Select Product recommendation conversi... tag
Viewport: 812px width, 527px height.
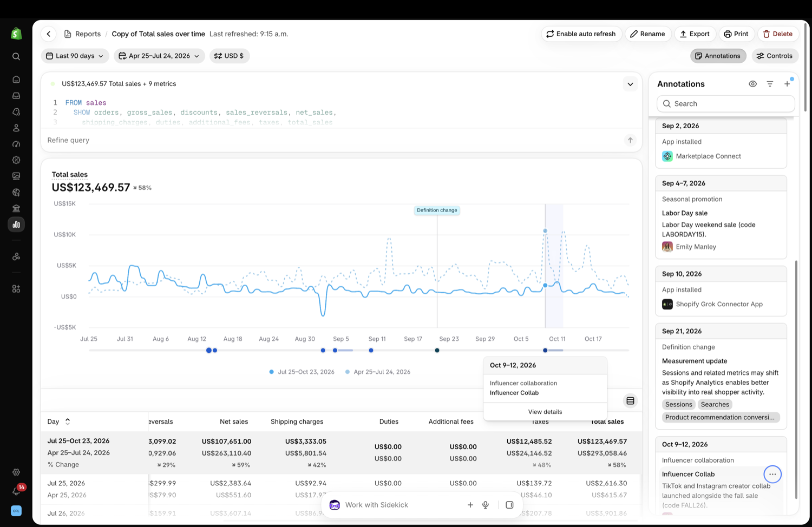(x=721, y=417)
